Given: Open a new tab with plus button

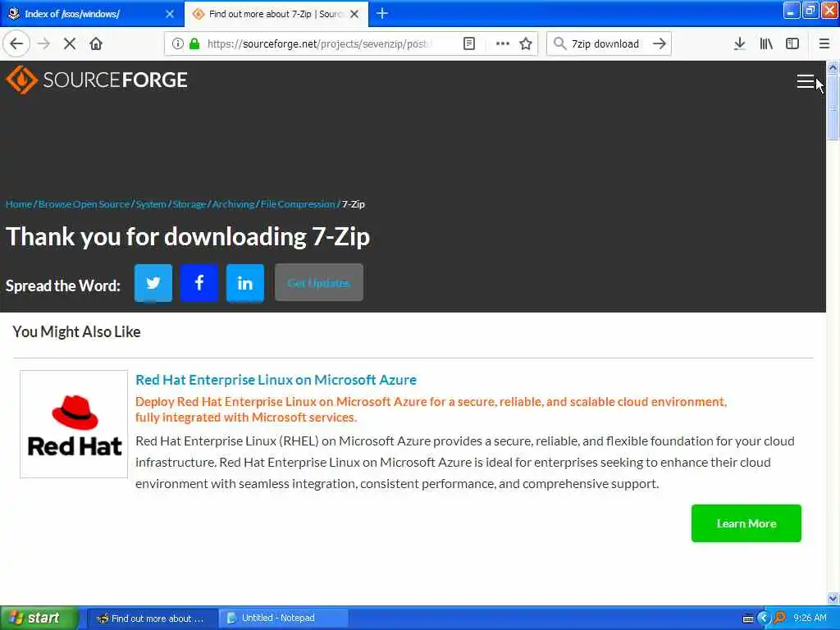Looking at the screenshot, I should (x=382, y=13).
